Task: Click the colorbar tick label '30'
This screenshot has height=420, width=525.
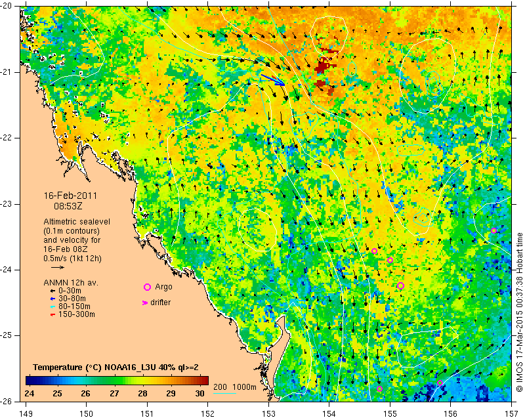Action: click(x=200, y=394)
